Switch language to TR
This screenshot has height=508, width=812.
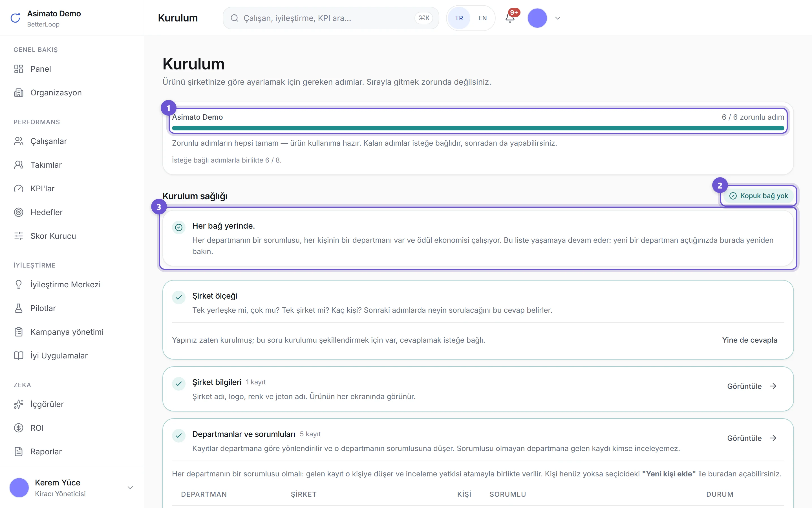coord(459,18)
